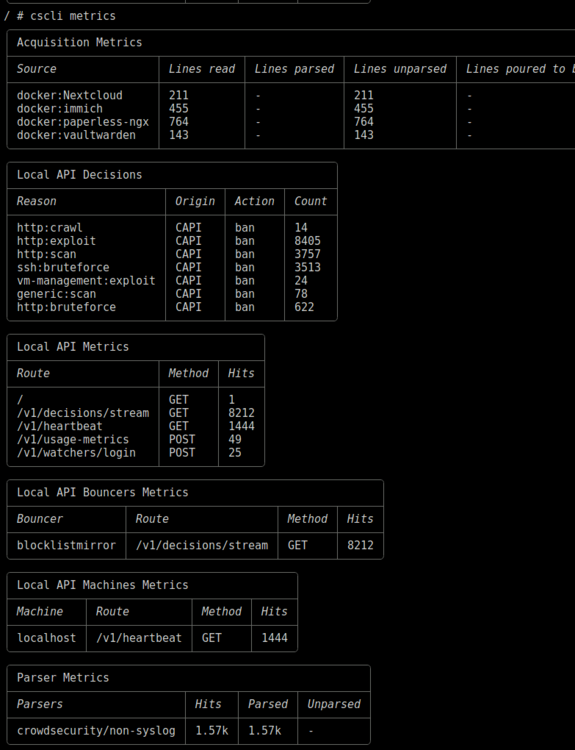Click the count value 3513
The image size is (575, 750).
coord(308,267)
